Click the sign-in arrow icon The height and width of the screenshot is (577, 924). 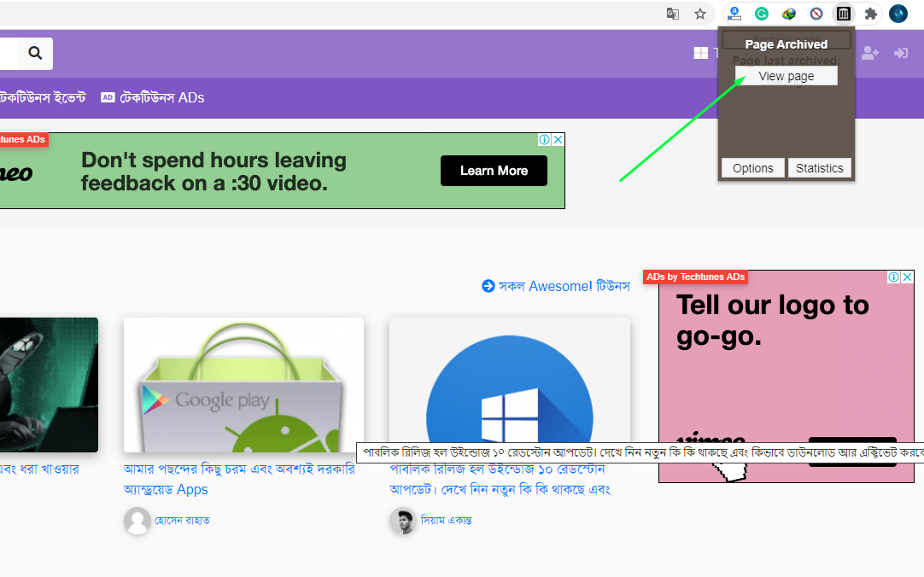[900, 53]
